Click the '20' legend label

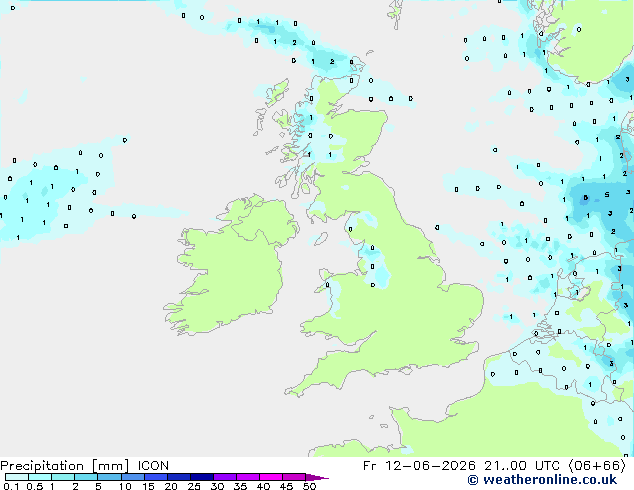coord(171,486)
